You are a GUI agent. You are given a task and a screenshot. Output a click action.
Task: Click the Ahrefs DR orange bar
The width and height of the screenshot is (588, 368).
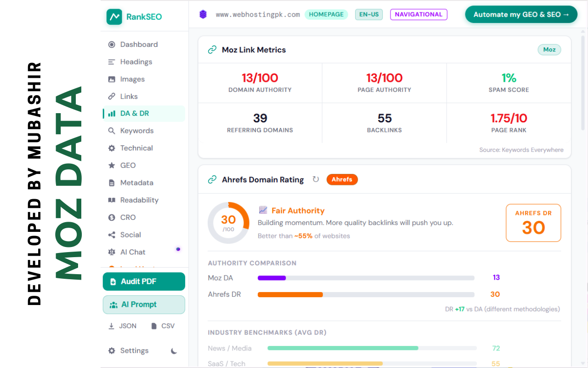point(290,294)
